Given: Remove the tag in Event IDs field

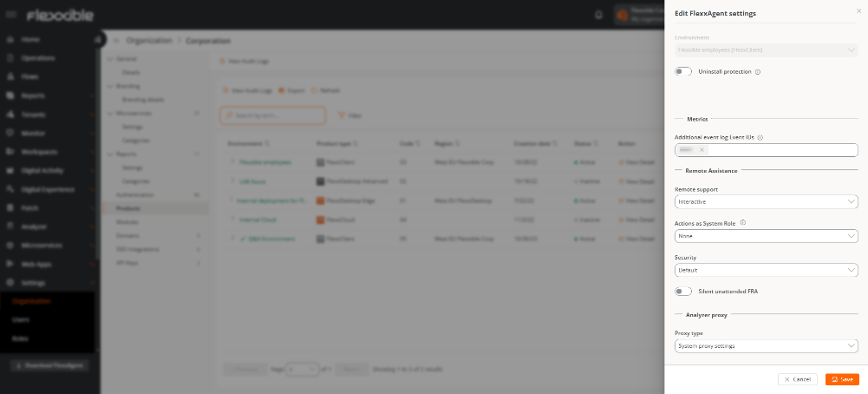Looking at the screenshot, I should point(702,150).
